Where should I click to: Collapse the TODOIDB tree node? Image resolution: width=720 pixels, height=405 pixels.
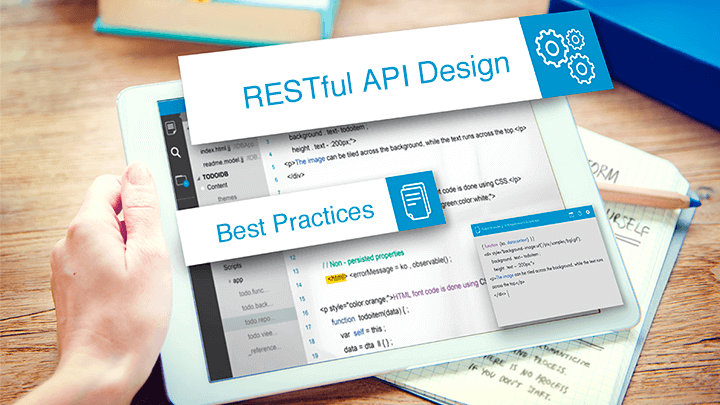(199, 178)
